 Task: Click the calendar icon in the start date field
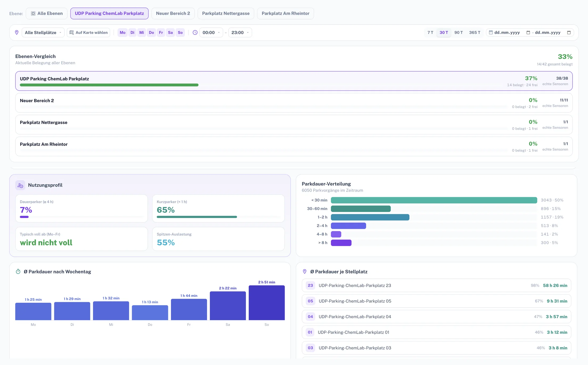(491, 32)
